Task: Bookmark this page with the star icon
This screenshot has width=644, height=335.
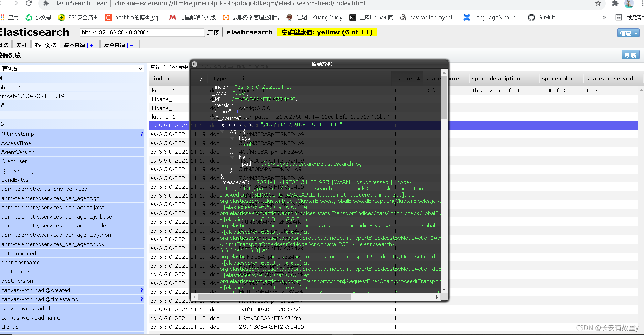Action: pos(598,3)
